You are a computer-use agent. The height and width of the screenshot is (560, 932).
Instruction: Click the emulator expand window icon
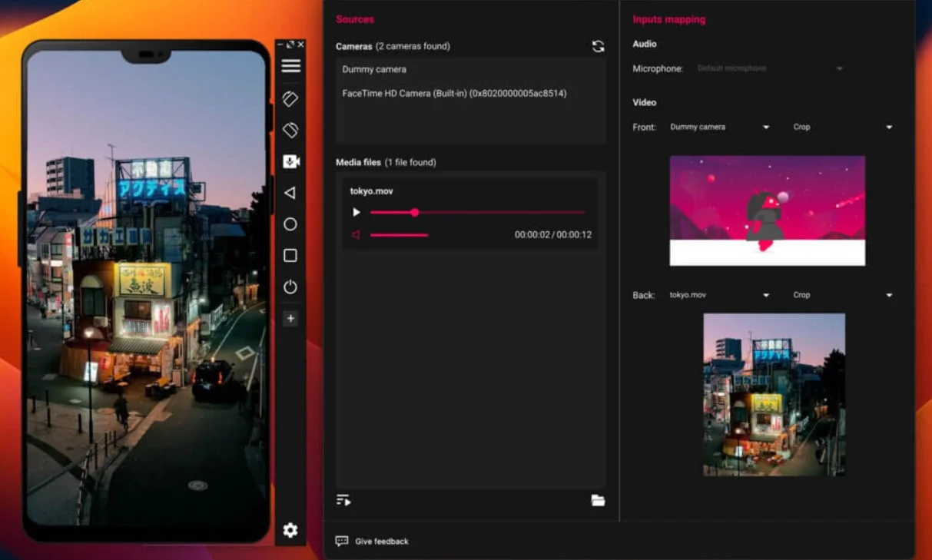pyautogui.click(x=290, y=45)
